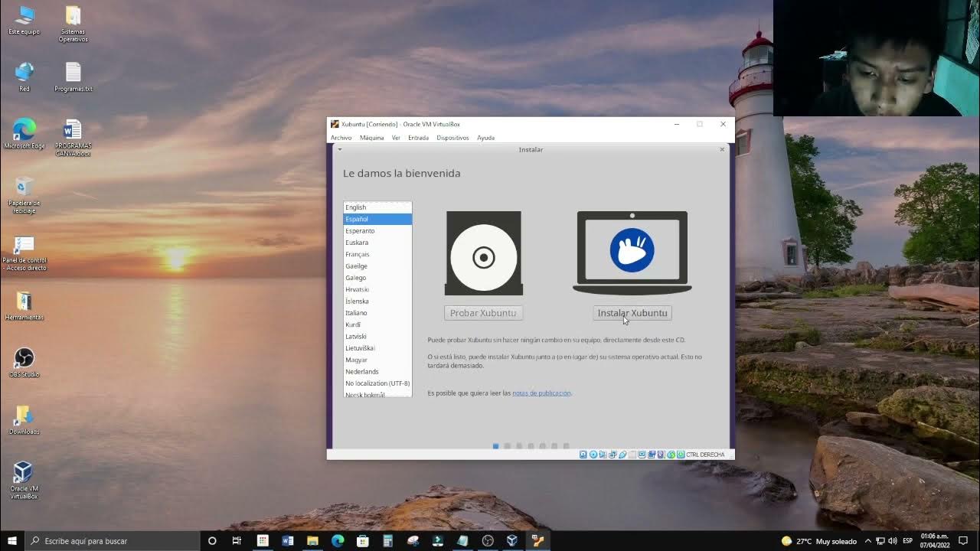Screen dimensions: 980x551
Task: Select Papelera de reciclaje icon
Action: 24,195
